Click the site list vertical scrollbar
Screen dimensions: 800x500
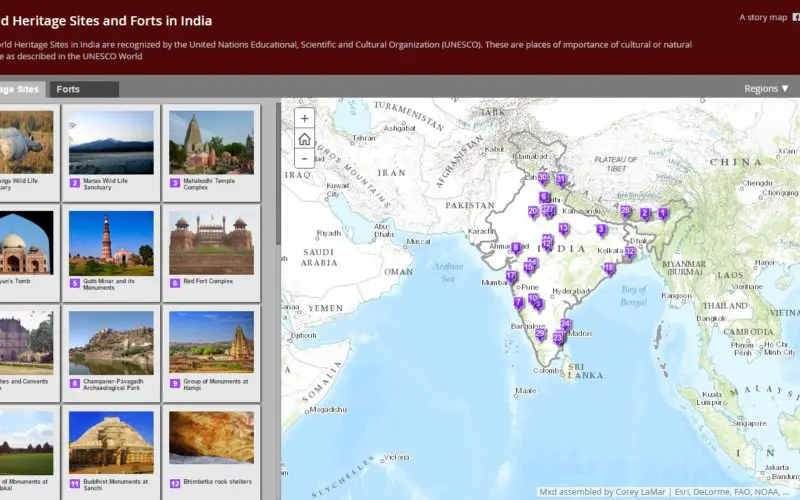tap(278, 173)
